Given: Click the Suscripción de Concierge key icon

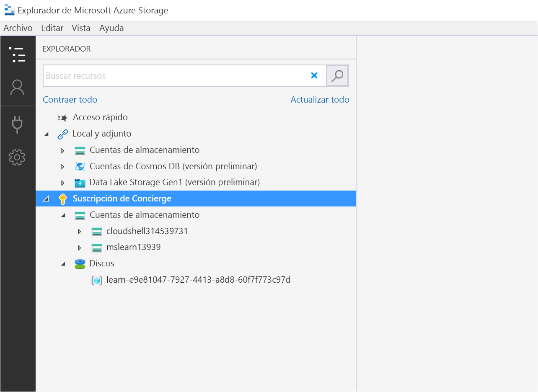Looking at the screenshot, I should [x=63, y=199].
